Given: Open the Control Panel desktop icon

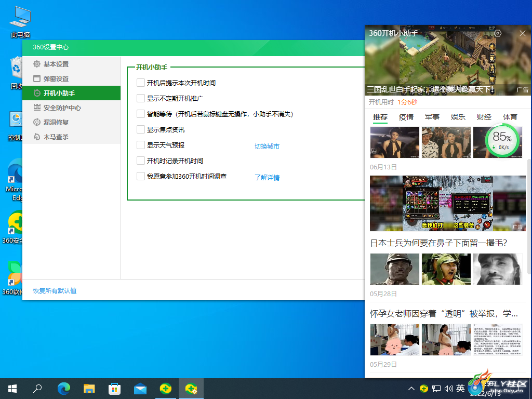Looking at the screenshot, I should tap(15, 126).
